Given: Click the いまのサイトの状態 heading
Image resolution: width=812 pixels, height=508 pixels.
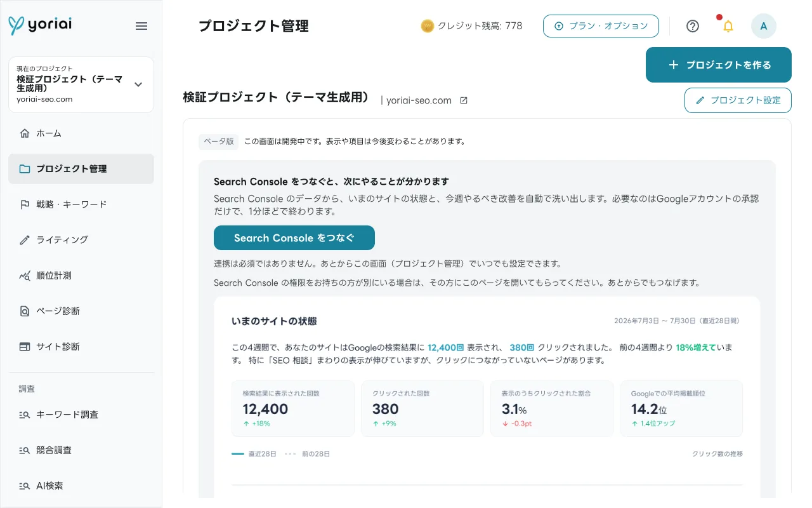Looking at the screenshot, I should pos(274,321).
